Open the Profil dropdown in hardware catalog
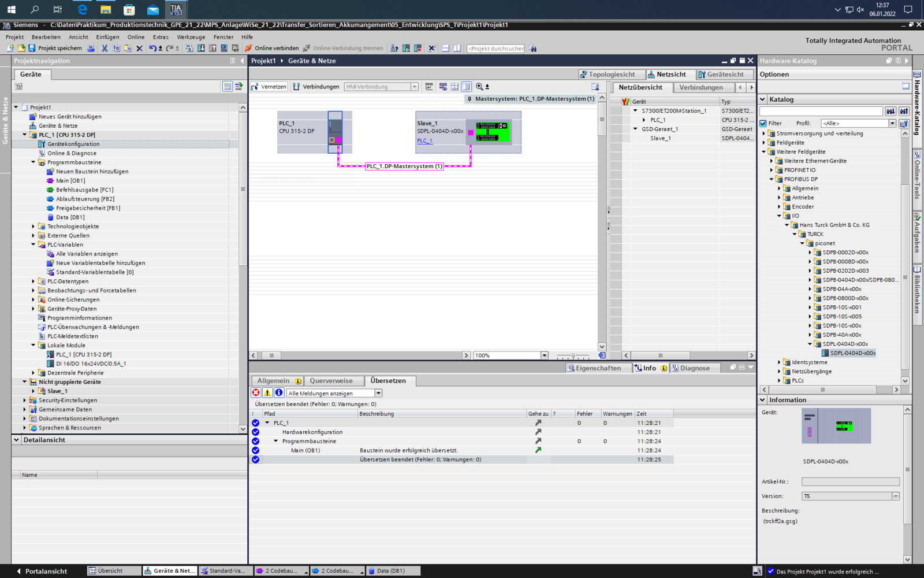 892,123
